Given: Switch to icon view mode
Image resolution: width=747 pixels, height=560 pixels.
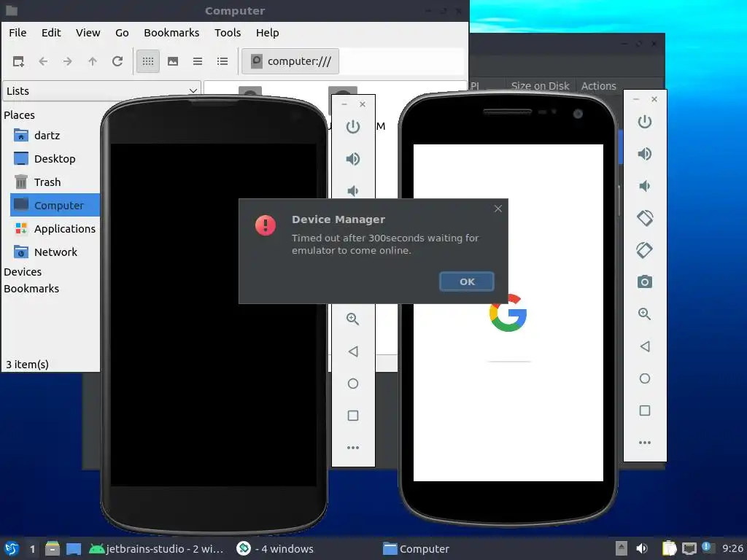Looking at the screenshot, I should click(148, 61).
